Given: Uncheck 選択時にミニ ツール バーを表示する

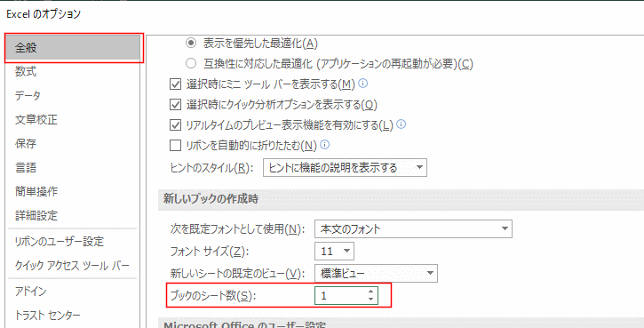Looking at the screenshot, I should (x=175, y=84).
